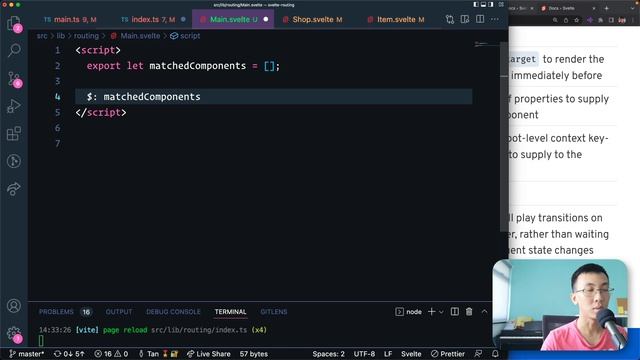The width and height of the screenshot is (640, 360).
Task: Kill the terminal with trash icon
Action: pos(469,312)
